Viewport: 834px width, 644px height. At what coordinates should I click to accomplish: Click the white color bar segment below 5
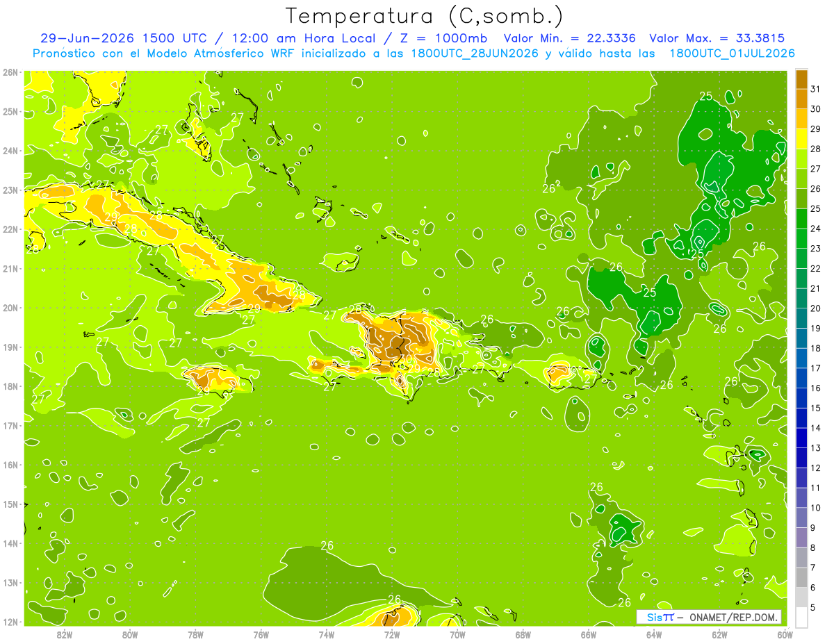(801, 617)
